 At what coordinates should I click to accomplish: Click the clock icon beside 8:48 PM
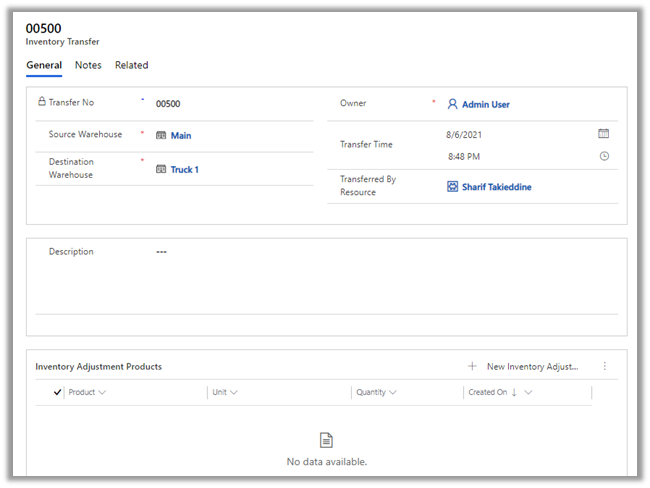[x=603, y=156]
